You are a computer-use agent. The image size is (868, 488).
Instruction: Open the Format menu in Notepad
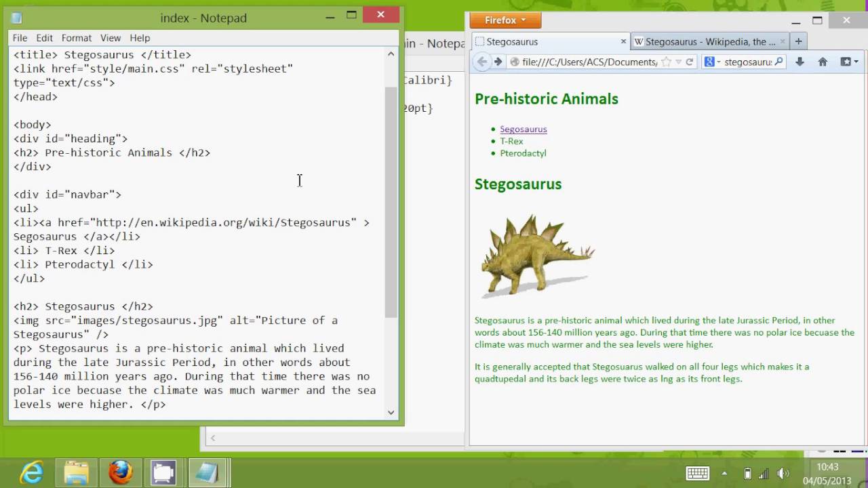(76, 38)
